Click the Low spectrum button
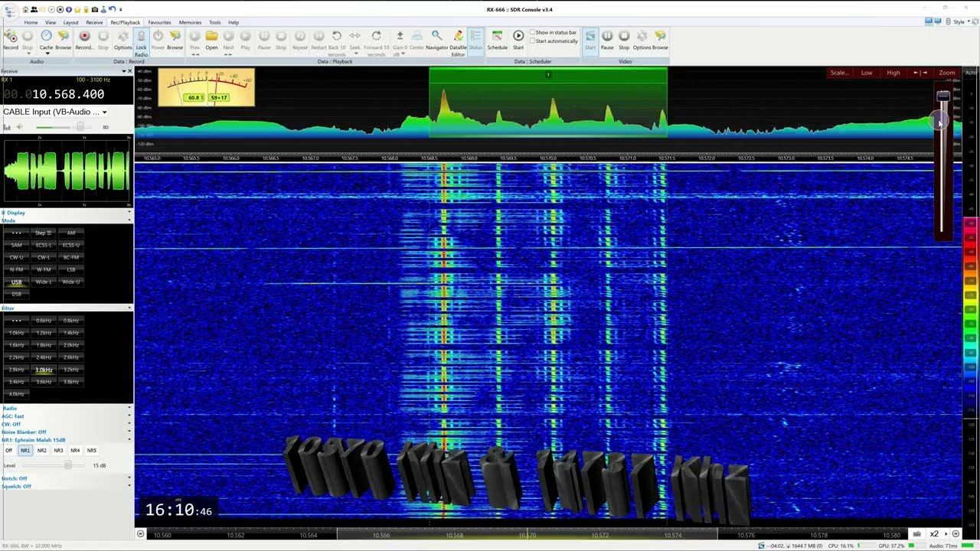The width and height of the screenshot is (980, 551). (867, 73)
